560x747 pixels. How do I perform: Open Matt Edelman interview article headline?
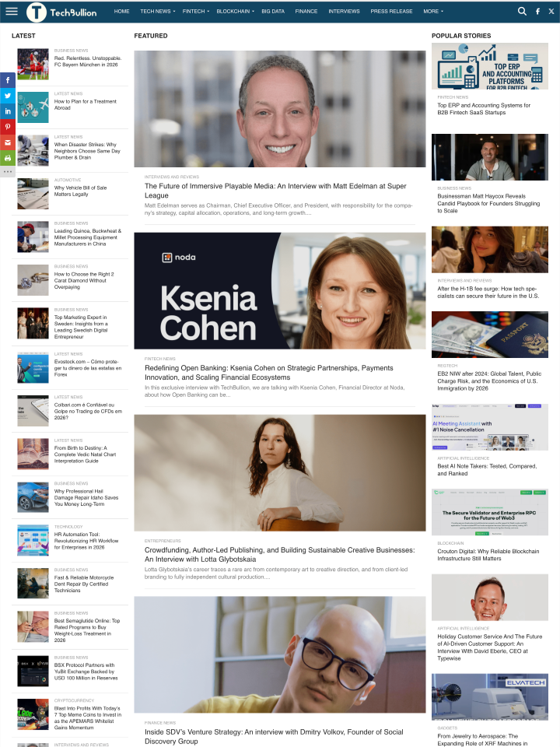[275, 191]
